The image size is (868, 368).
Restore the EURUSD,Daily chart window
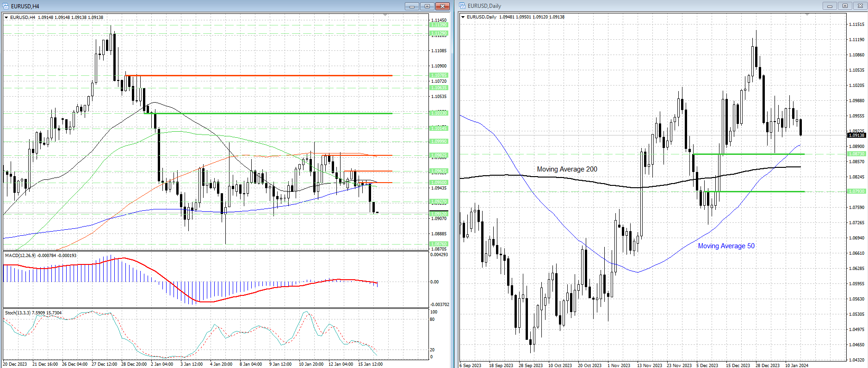pos(845,6)
